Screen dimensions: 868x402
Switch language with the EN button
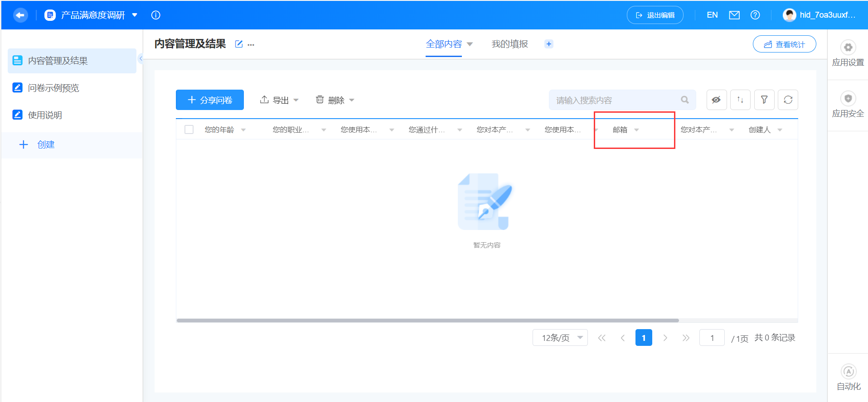coord(712,15)
